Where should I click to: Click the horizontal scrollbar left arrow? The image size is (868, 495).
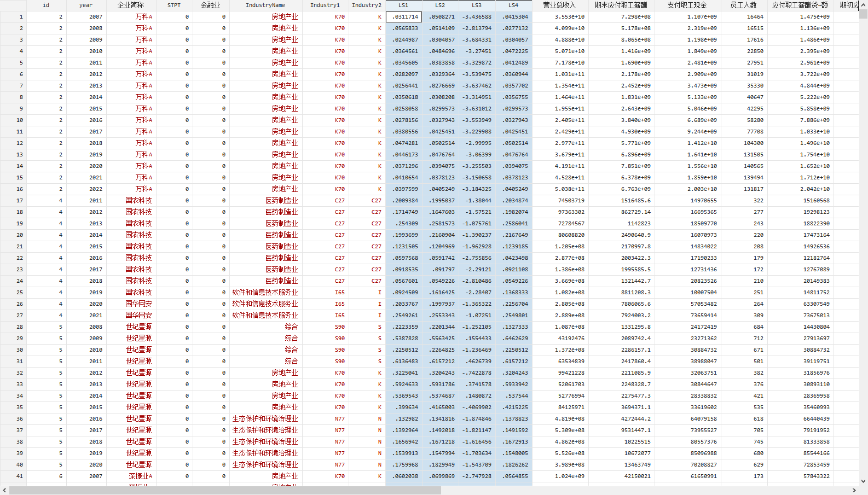tap(4, 491)
